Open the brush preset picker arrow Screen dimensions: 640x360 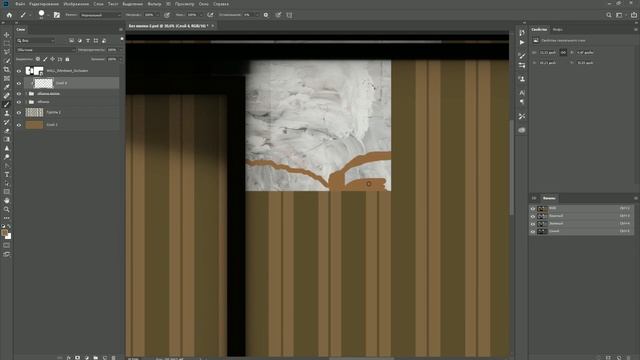point(48,15)
